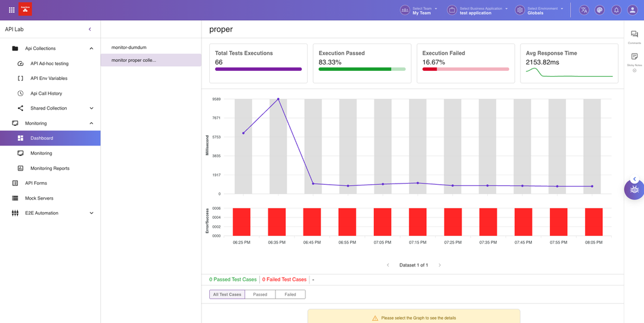Open the apps grid menu icon
Viewport: 644px width, 323px height.
click(x=11, y=10)
